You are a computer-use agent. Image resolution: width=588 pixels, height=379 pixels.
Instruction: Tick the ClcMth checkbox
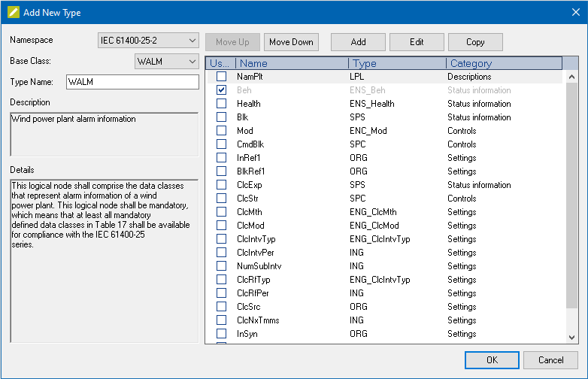(x=222, y=212)
